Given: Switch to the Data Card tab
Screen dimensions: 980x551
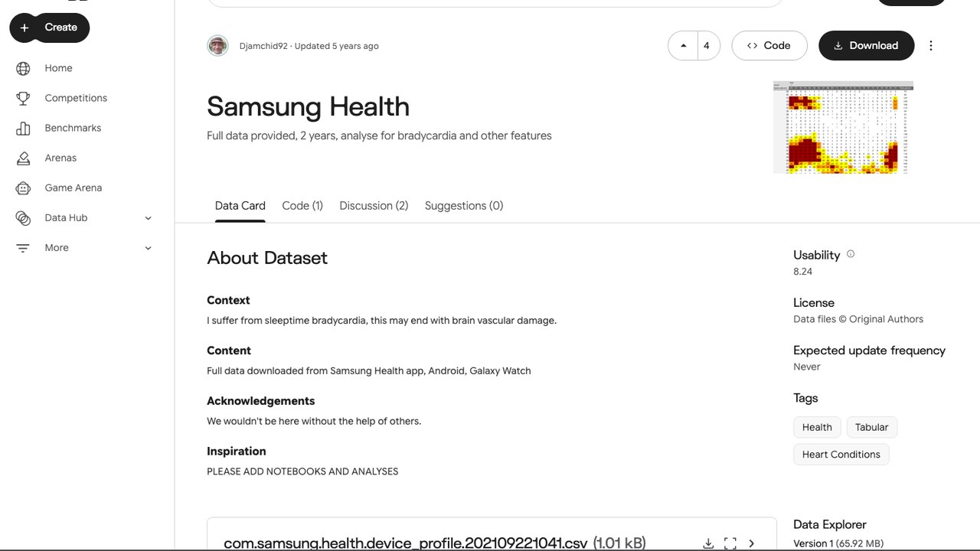Looking at the screenshot, I should tap(240, 206).
